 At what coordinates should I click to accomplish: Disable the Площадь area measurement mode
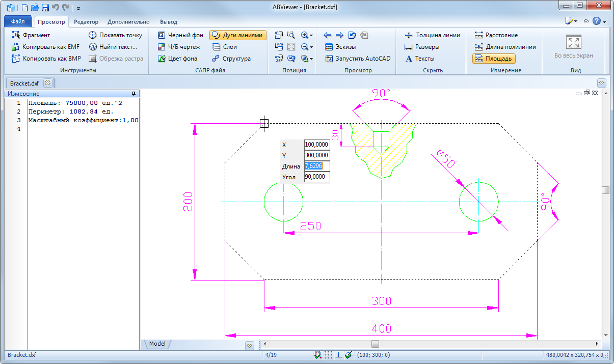pos(493,59)
